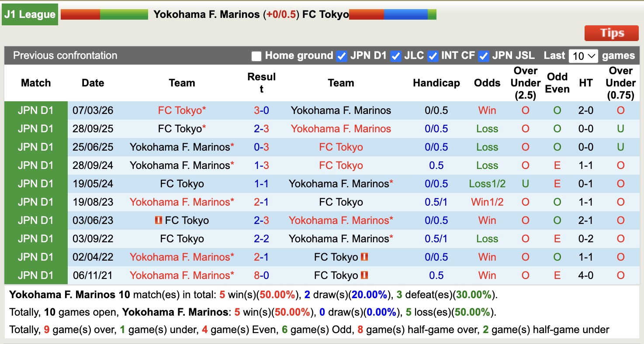The width and height of the screenshot is (644, 344).
Task: Enable the Home ground checkbox
Action: coord(256,56)
